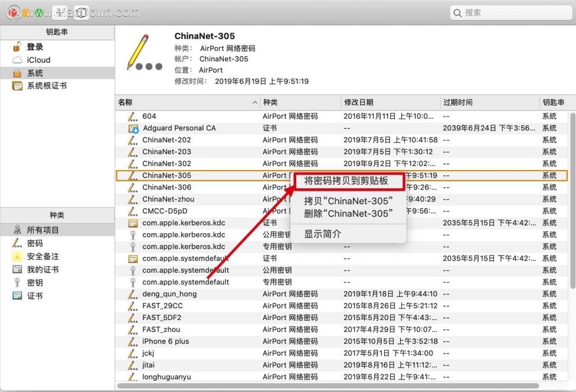Click pencil icon beside ChinaNet-203
The image size is (576, 392).
132,152
